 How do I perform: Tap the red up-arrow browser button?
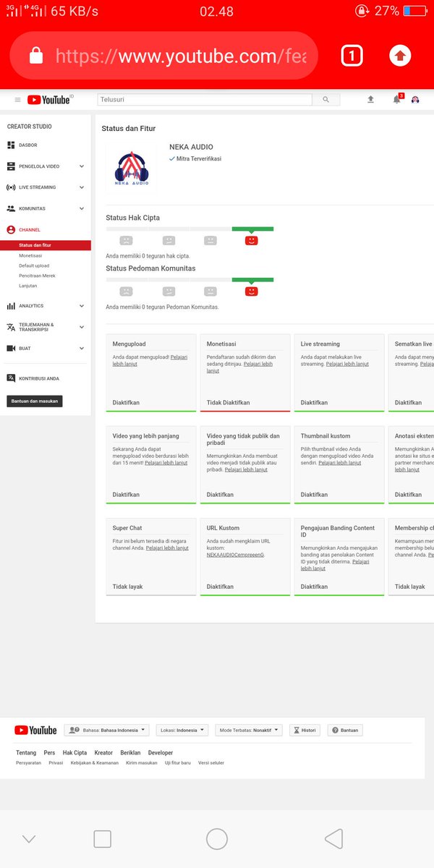[x=400, y=56]
